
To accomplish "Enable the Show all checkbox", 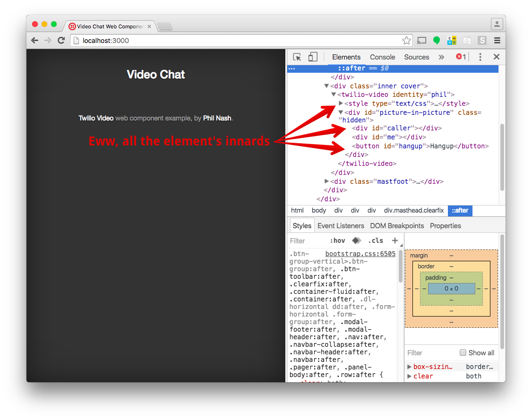I will coord(463,352).
